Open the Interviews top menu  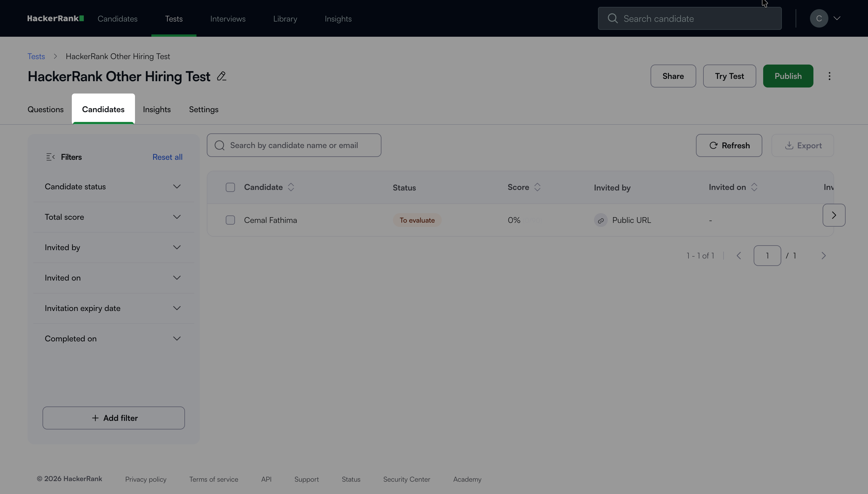[227, 19]
